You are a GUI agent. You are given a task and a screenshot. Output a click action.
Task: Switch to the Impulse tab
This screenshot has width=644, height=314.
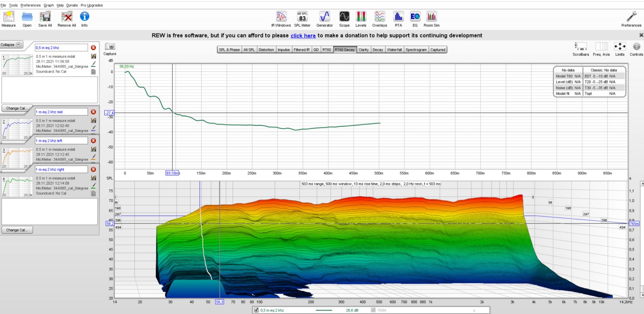284,50
